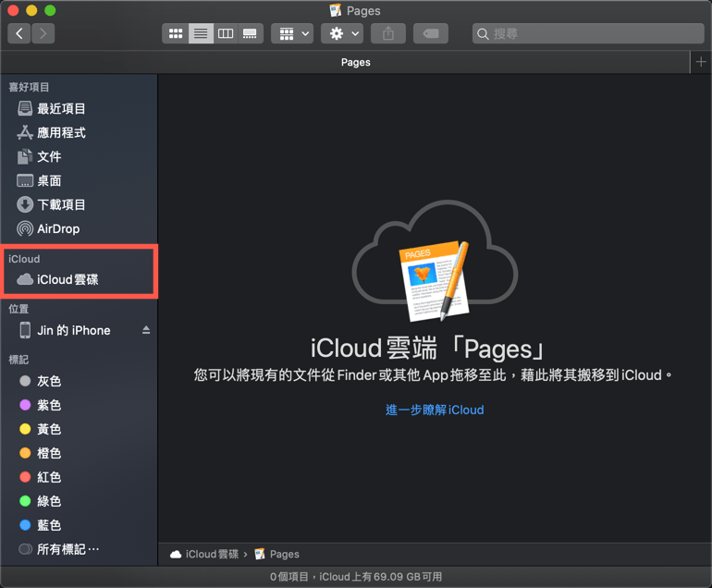The width and height of the screenshot is (712, 588).
Task: Eject Jin 的 iPhone
Action: click(146, 330)
